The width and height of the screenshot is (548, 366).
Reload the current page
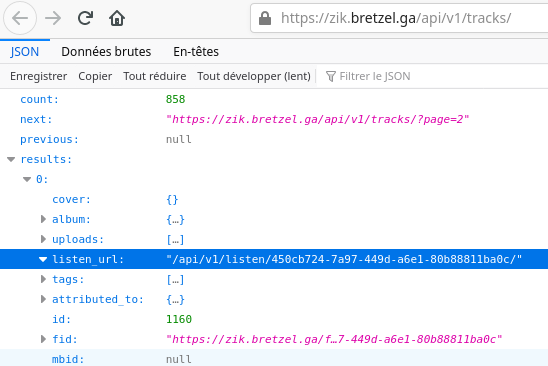tap(85, 18)
